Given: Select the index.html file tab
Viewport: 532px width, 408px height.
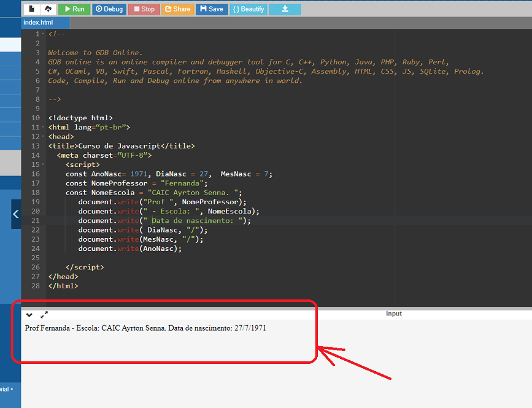Looking at the screenshot, I should pyautogui.click(x=38, y=22).
